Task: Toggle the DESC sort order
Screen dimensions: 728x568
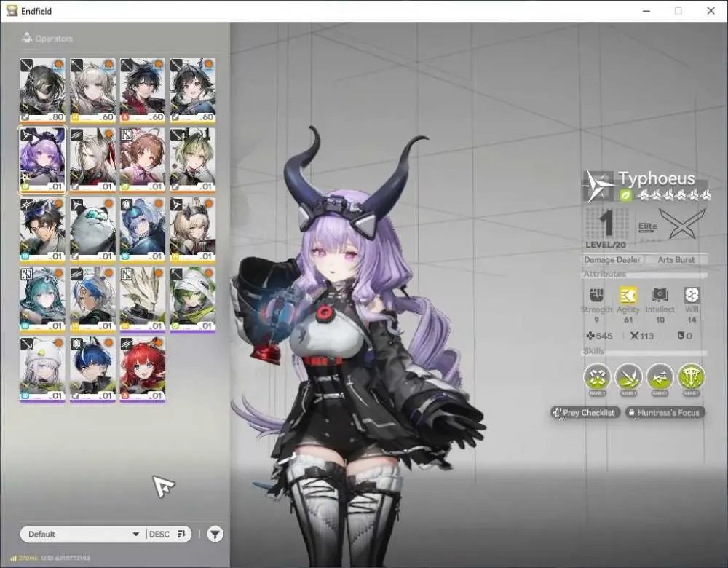Action: [x=167, y=534]
